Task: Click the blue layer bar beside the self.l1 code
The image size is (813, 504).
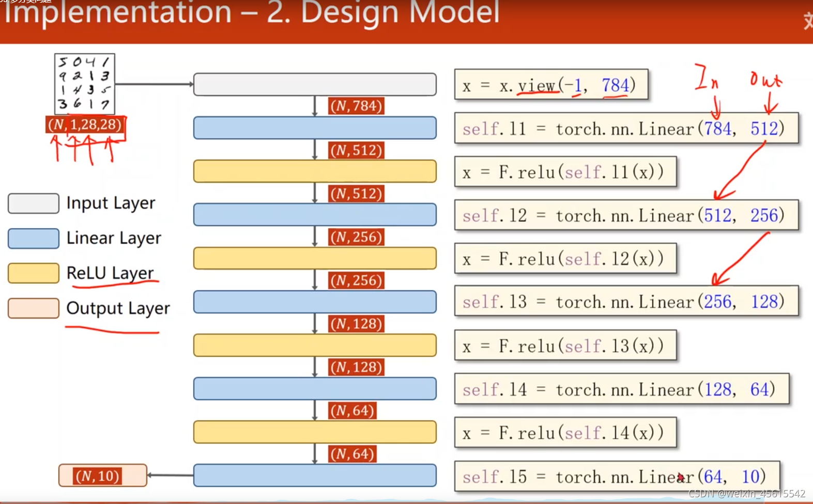Action: (315, 128)
